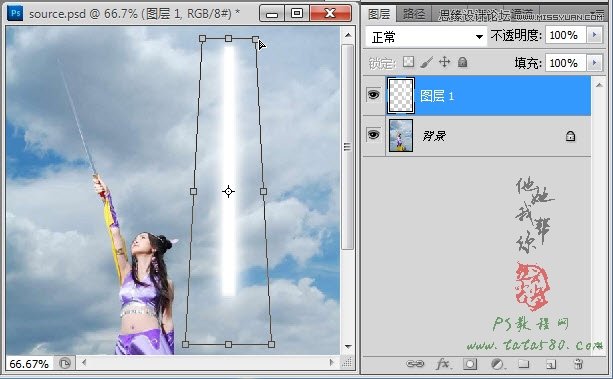The width and height of the screenshot is (613, 379).
Task: Maximize the source.psd document window
Action: [x=297, y=14]
